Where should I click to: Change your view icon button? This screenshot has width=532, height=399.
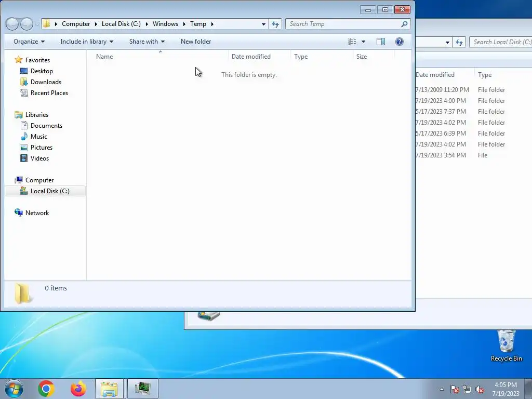[352, 42]
